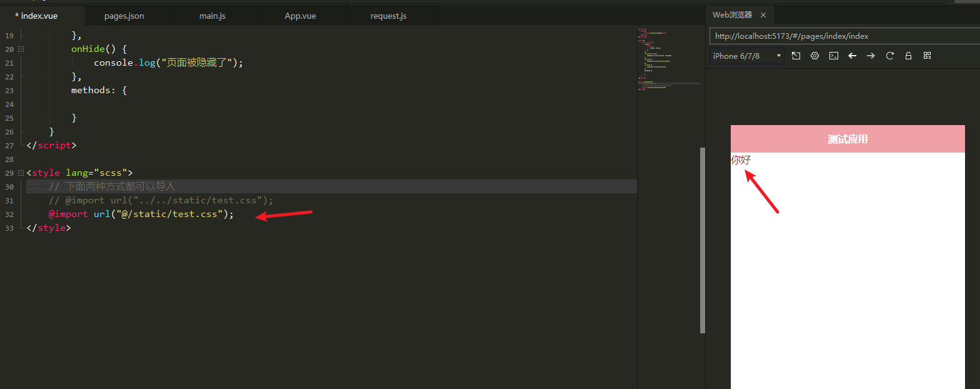Click console.log on line 21
Screen dimensions: 980x389
pyautogui.click(x=124, y=63)
